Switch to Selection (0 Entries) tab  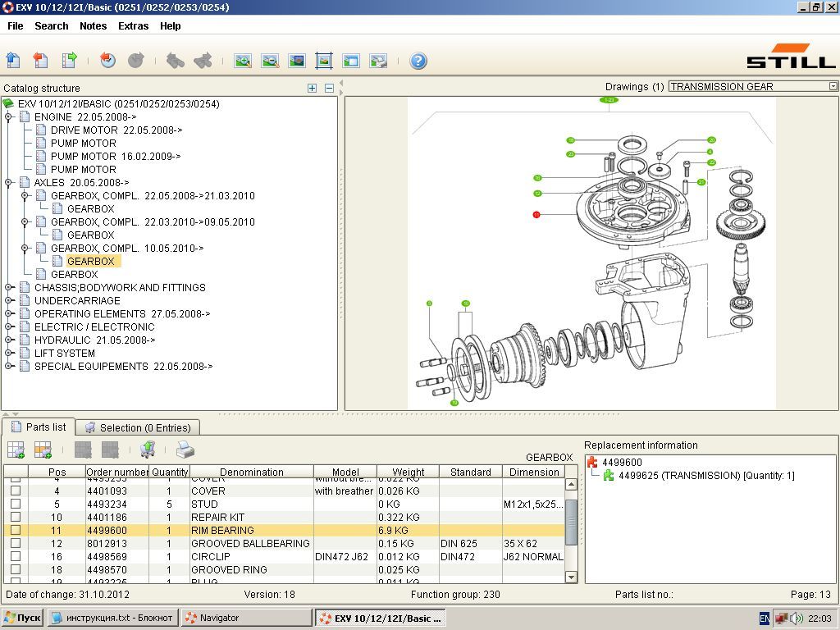138,427
